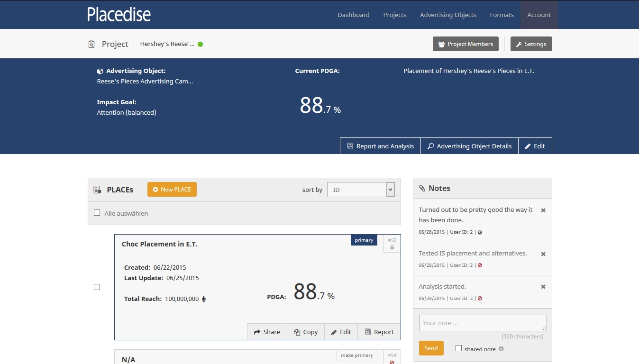Open the Account menu

click(x=539, y=15)
